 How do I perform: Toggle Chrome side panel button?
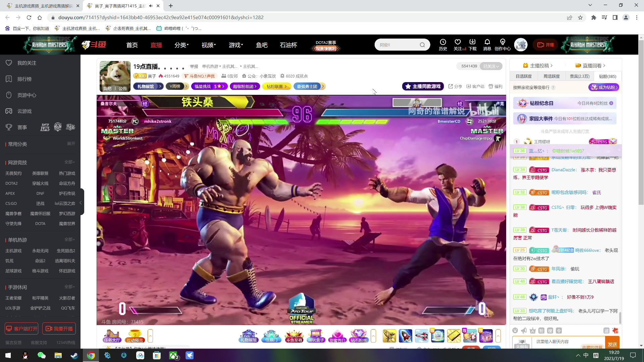[x=615, y=17]
